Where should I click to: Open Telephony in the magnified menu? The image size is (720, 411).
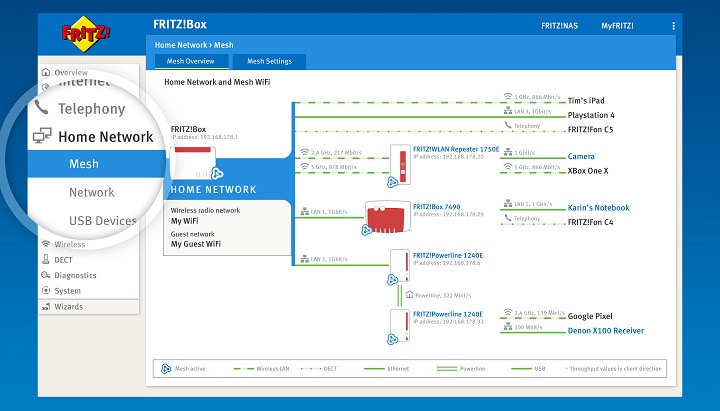(x=91, y=109)
